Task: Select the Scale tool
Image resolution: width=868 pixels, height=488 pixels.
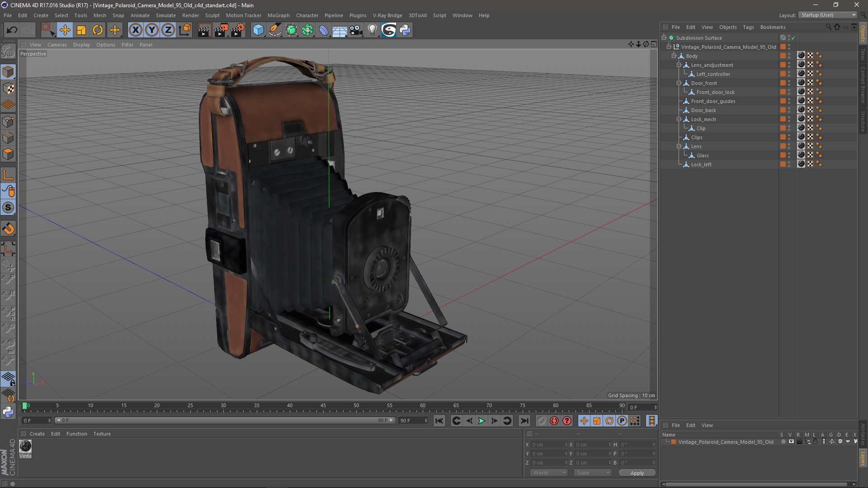Action: pyautogui.click(x=81, y=30)
